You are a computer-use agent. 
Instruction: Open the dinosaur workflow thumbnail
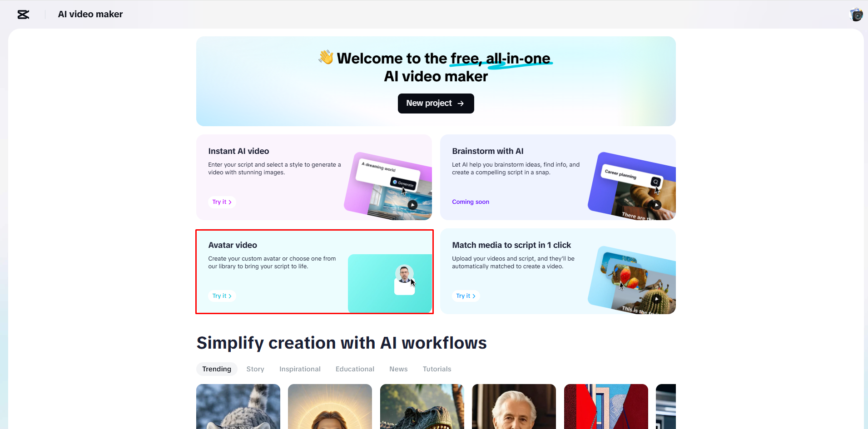[x=422, y=406]
